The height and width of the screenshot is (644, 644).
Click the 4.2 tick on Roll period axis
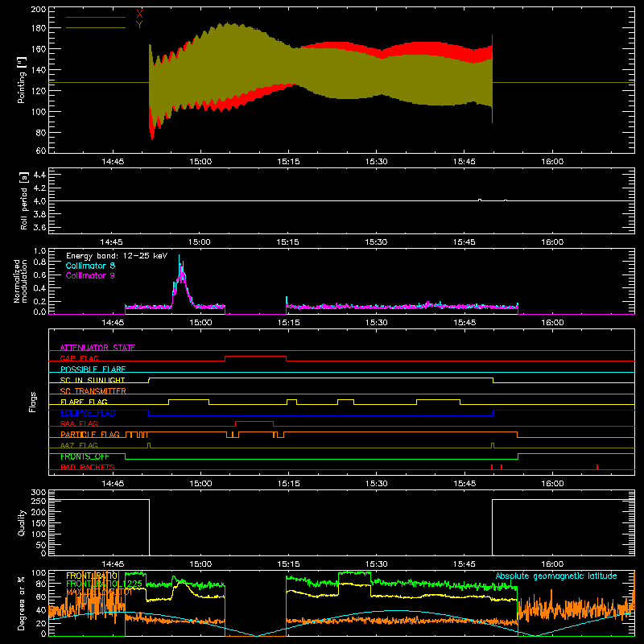39,188
